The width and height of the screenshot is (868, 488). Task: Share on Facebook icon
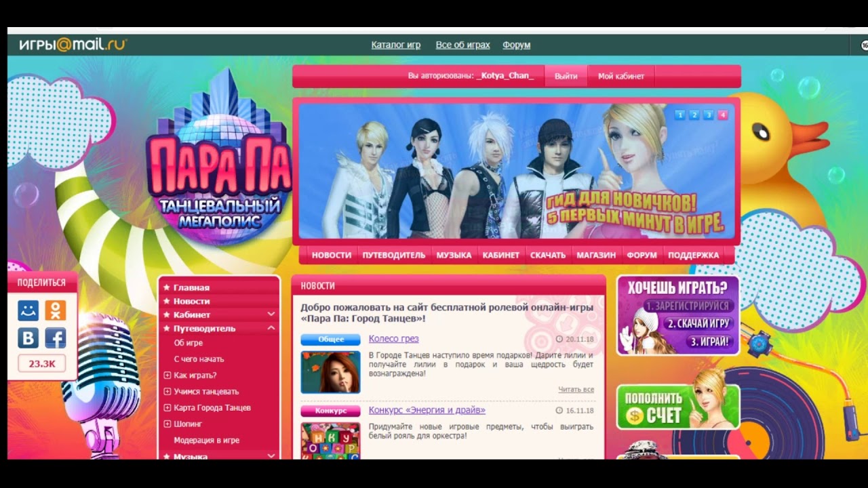click(x=55, y=338)
